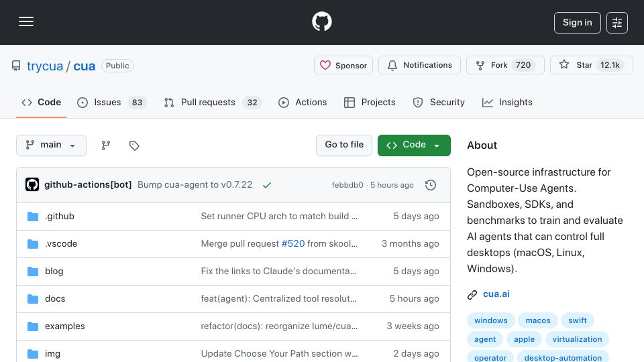Open the examples folder
This screenshot has width=644, height=362.
click(65, 326)
